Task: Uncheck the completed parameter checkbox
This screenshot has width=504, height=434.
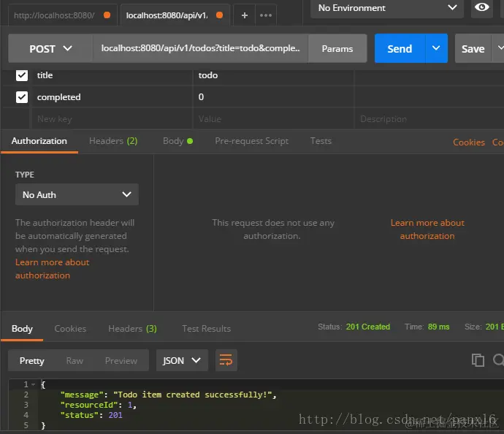Action: point(22,97)
